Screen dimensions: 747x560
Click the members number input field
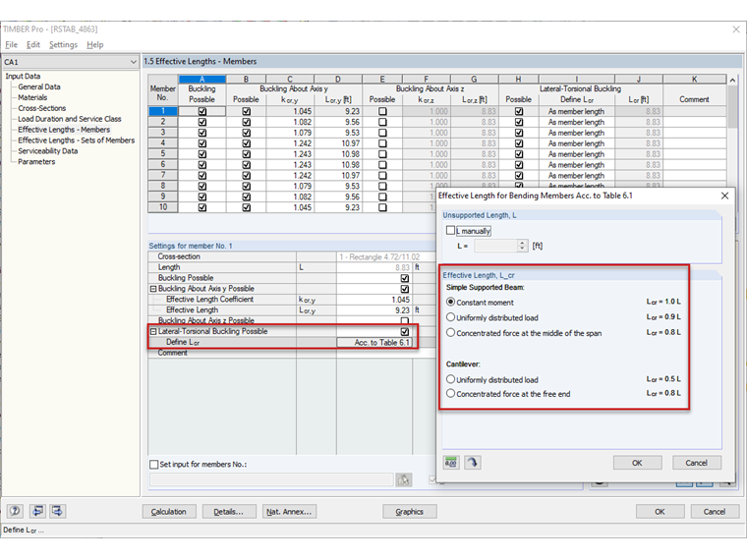click(271, 479)
